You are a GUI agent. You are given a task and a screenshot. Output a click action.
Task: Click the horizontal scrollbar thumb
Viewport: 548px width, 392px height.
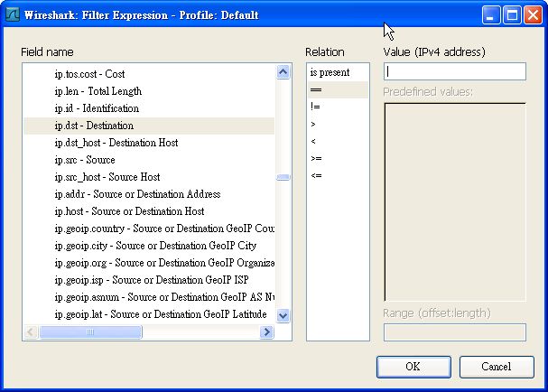(x=90, y=331)
